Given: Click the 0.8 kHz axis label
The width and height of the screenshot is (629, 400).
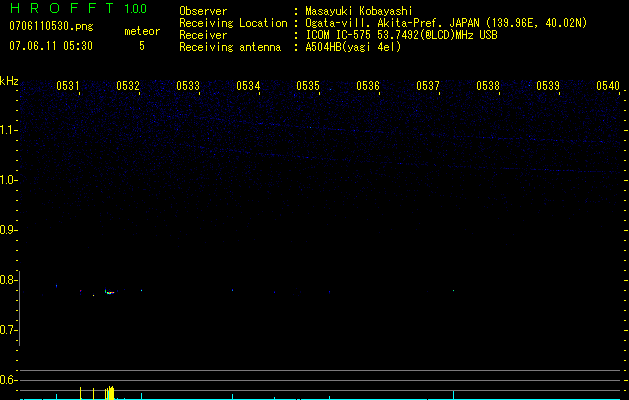Looking at the screenshot, I should [7, 280].
